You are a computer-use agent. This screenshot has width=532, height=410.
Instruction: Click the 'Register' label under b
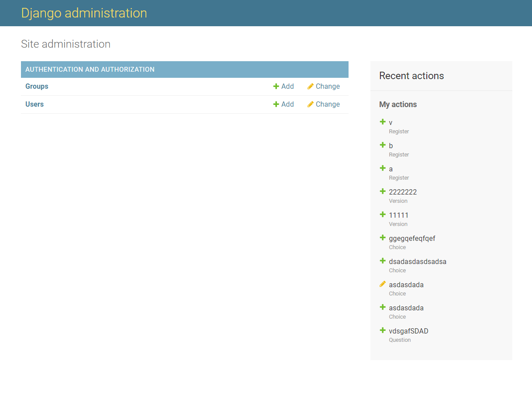tap(399, 155)
